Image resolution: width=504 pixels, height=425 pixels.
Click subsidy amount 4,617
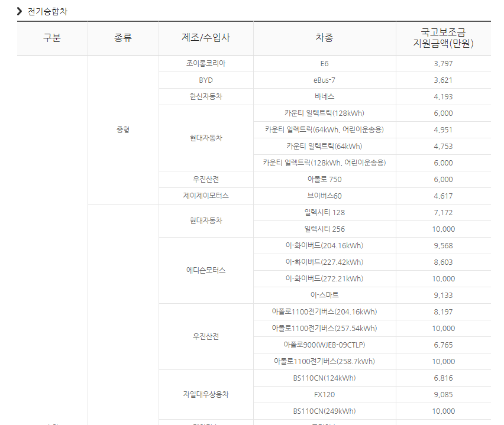point(443,196)
